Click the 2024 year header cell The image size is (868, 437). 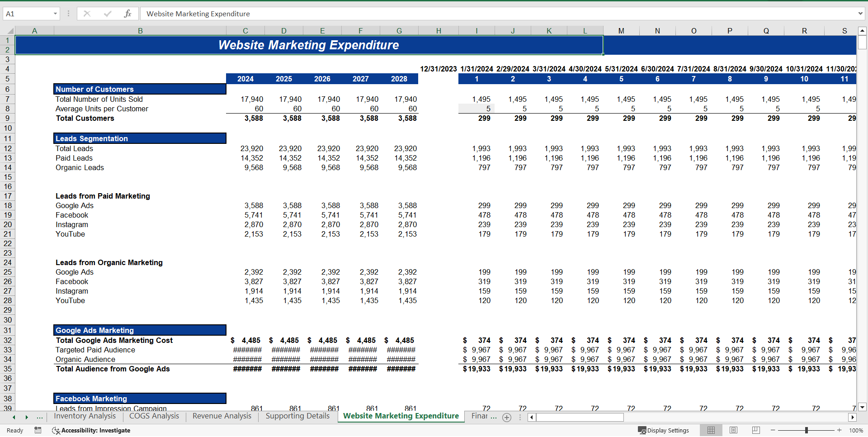(x=245, y=79)
